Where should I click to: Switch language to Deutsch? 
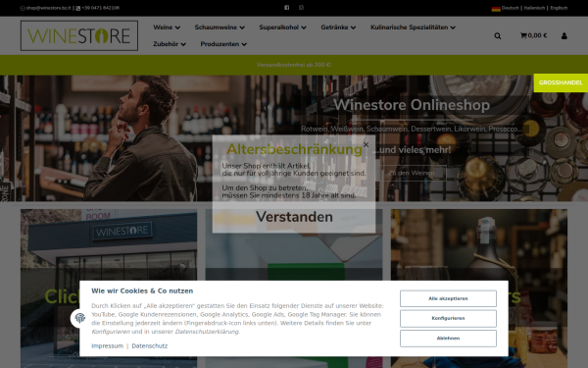[510, 8]
